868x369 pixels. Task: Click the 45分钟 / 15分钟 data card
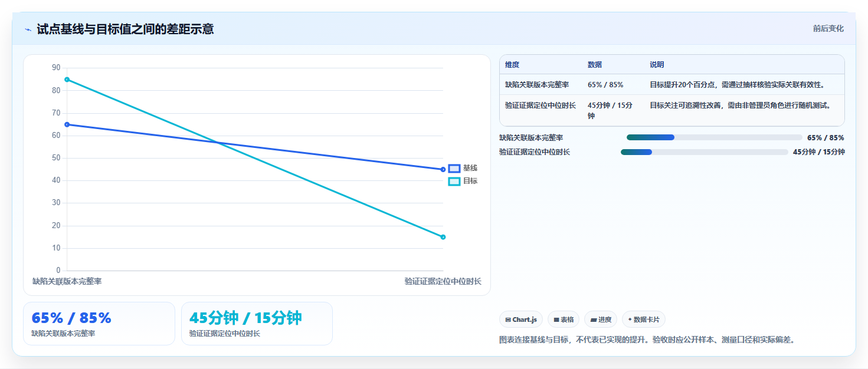[x=257, y=324]
